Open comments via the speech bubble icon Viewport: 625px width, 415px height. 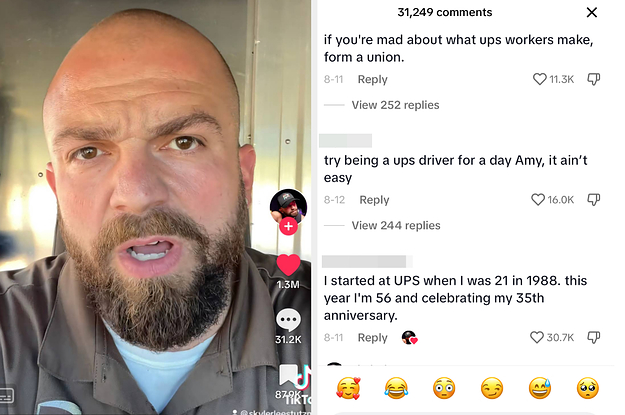click(x=288, y=320)
